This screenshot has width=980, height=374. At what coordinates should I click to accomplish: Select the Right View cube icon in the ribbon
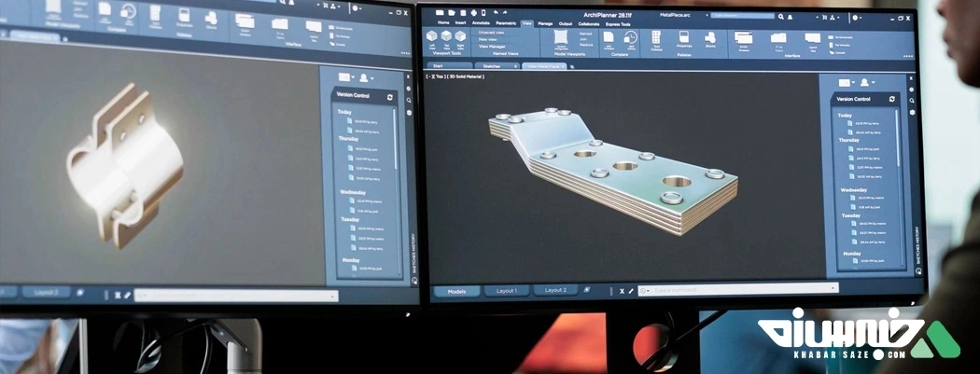pyautogui.click(x=460, y=37)
